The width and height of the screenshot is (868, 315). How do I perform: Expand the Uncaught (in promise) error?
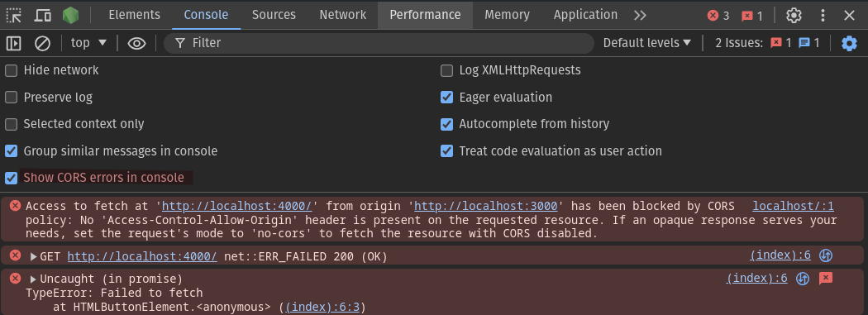pos(34,279)
